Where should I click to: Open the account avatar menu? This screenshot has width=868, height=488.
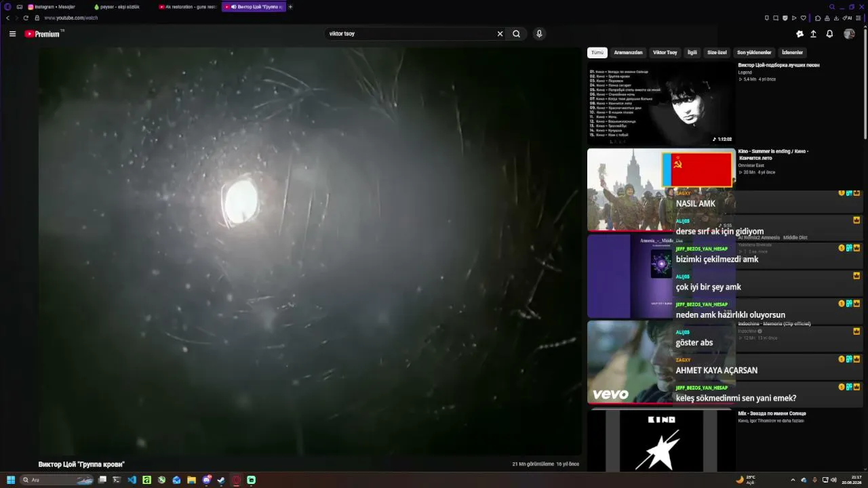tap(849, 34)
